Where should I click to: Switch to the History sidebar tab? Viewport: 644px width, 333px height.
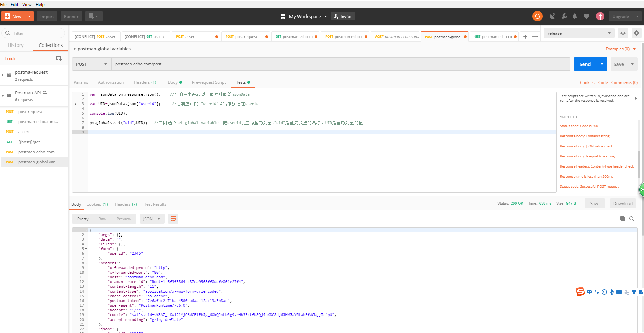click(x=16, y=45)
